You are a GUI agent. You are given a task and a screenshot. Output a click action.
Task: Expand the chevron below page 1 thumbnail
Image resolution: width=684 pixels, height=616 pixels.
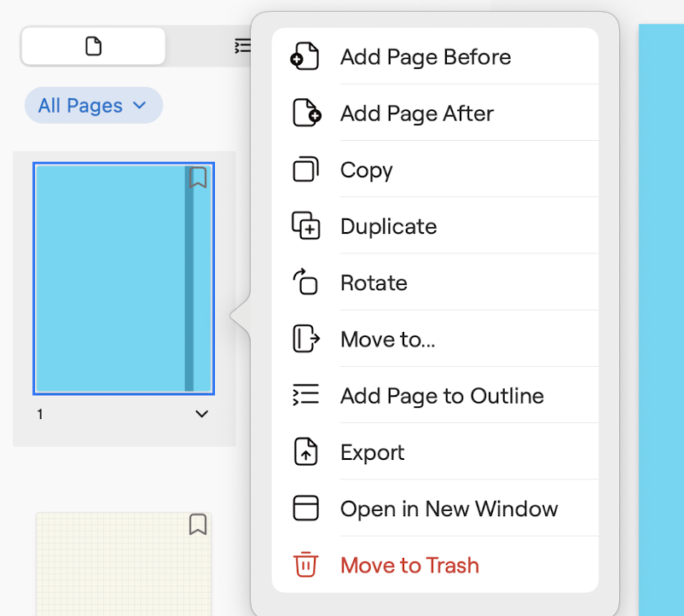pyautogui.click(x=201, y=415)
